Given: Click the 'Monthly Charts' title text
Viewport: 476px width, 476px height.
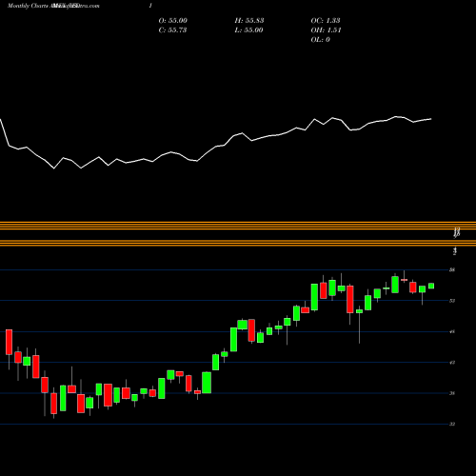Looking at the screenshot, I should point(28,6).
